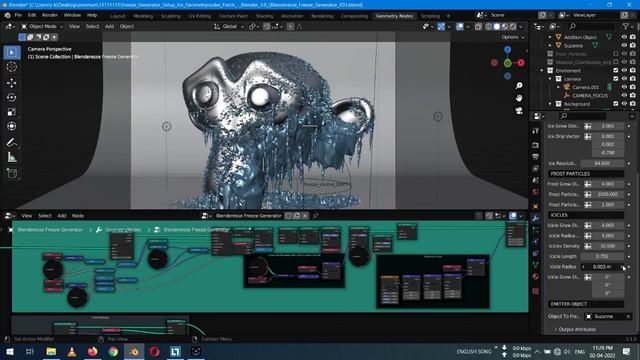Viewport: 640px width, 360px height.
Task: Click the viewport pan hand icon
Action: point(519,98)
